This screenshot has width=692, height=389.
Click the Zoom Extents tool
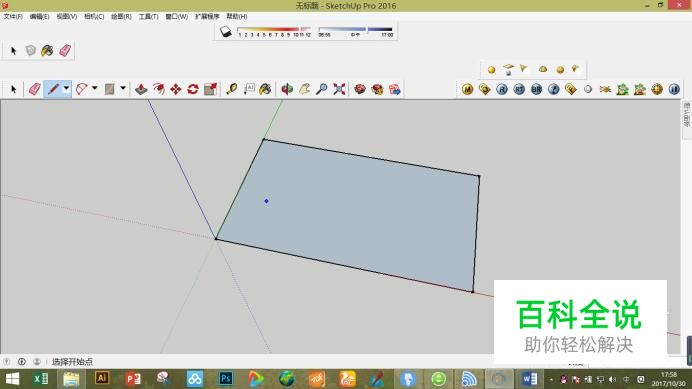click(x=339, y=89)
